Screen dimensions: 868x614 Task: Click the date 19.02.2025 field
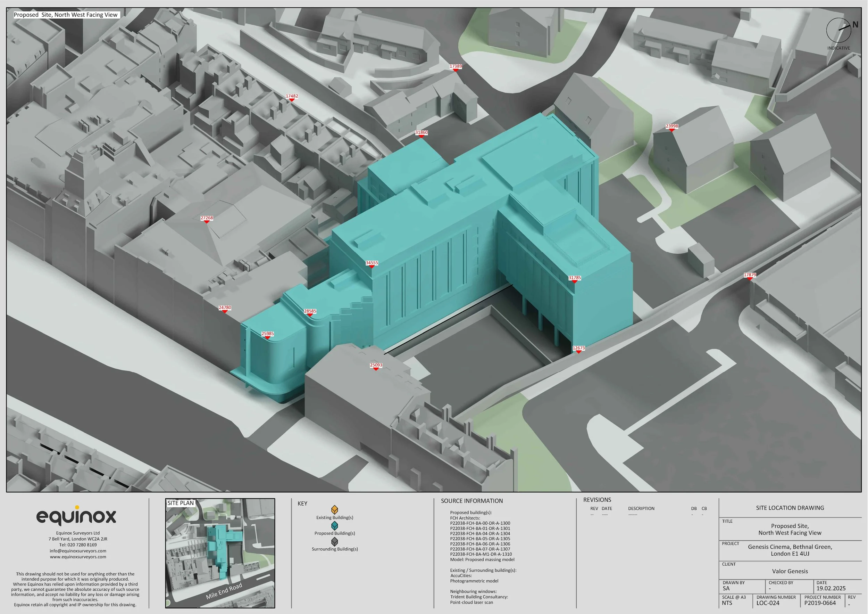point(831,588)
